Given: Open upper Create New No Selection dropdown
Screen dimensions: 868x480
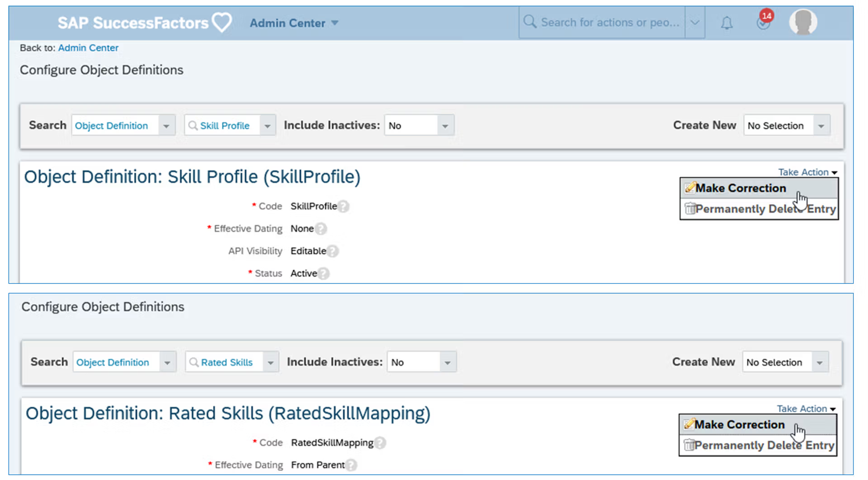Looking at the screenshot, I should (821, 126).
